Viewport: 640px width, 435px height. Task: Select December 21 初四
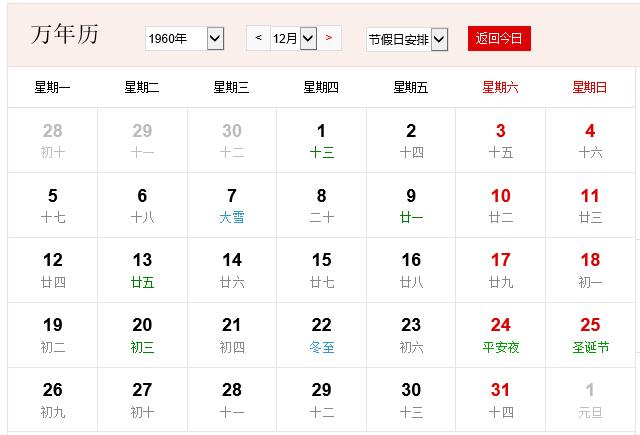point(232,335)
